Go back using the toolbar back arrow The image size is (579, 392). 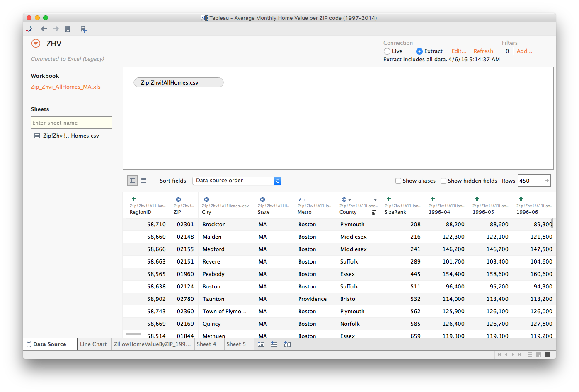(44, 29)
